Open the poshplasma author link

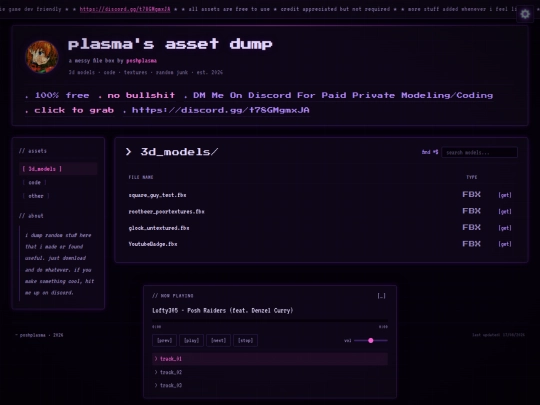click(x=142, y=61)
